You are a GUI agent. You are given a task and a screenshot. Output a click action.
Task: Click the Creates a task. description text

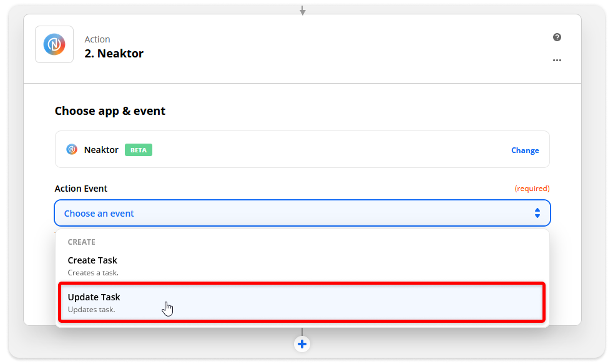coord(93,273)
